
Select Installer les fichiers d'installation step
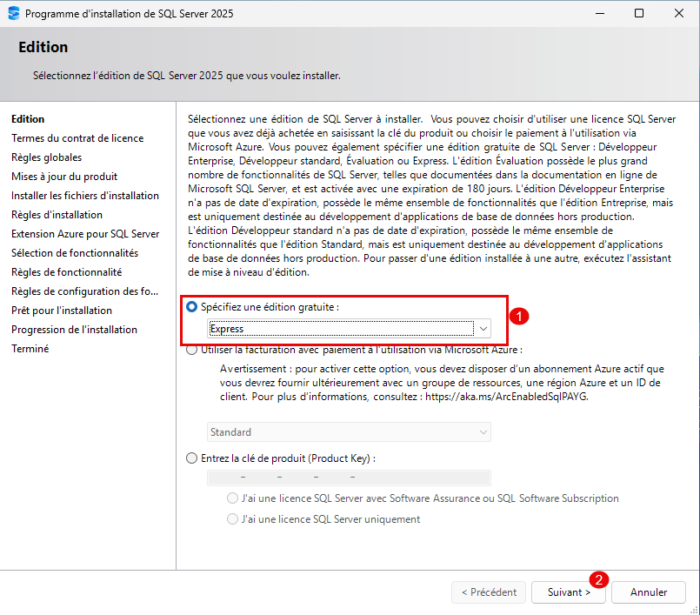coord(85,196)
